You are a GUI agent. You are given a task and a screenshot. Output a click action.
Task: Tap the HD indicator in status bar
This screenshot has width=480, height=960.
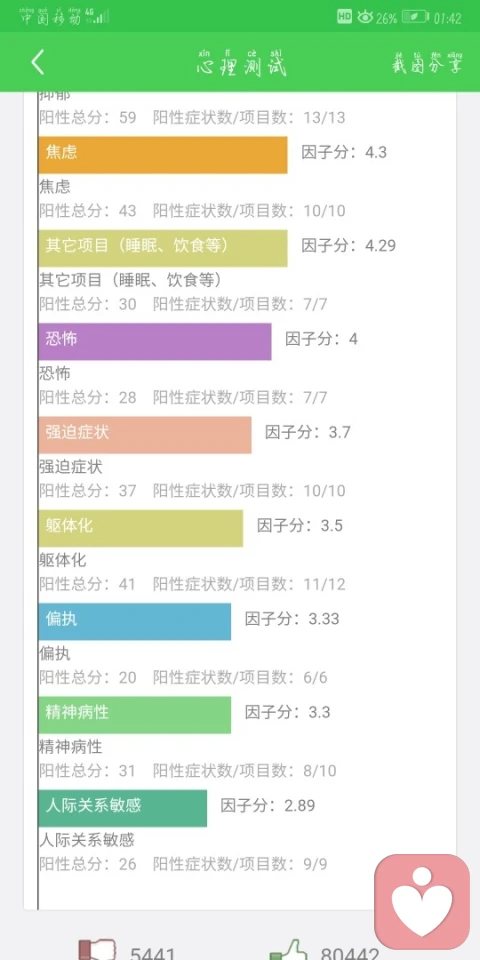[x=345, y=17]
